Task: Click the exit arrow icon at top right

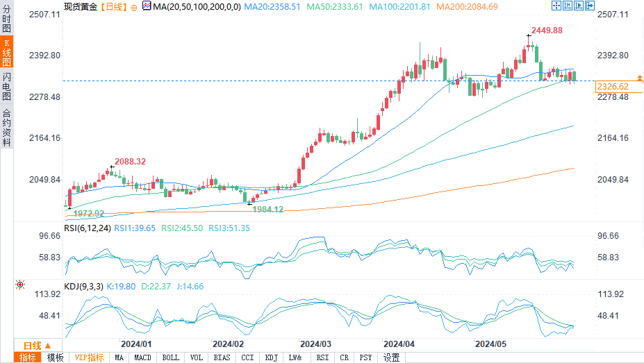Action: coord(589,6)
